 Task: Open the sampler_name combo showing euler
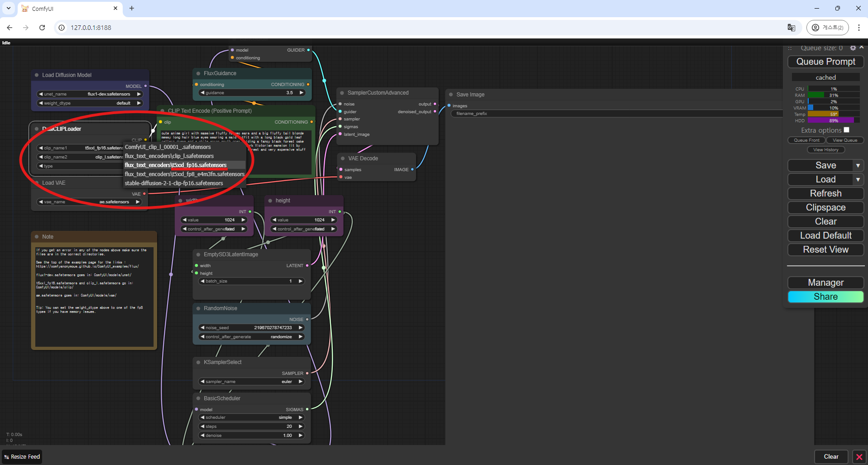click(x=251, y=382)
